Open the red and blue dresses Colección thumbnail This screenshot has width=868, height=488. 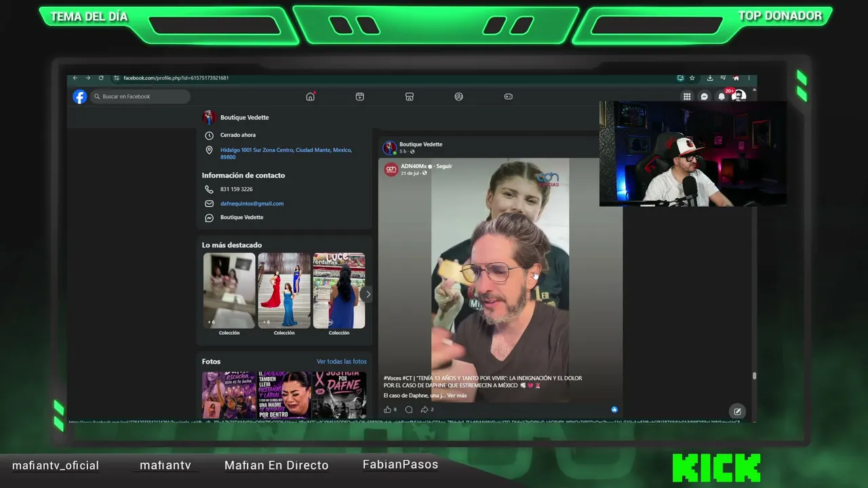(x=284, y=291)
